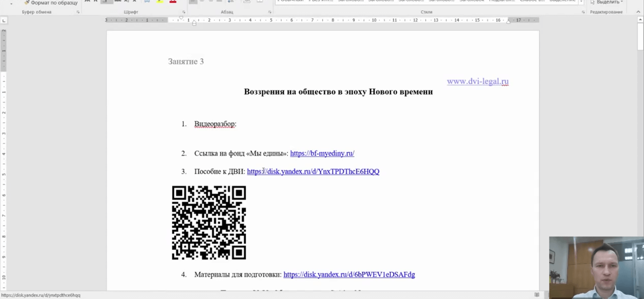This screenshot has height=299, width=644.
Task: Open the www.dvi-legal.ru link
Action: tap(478, 81)
